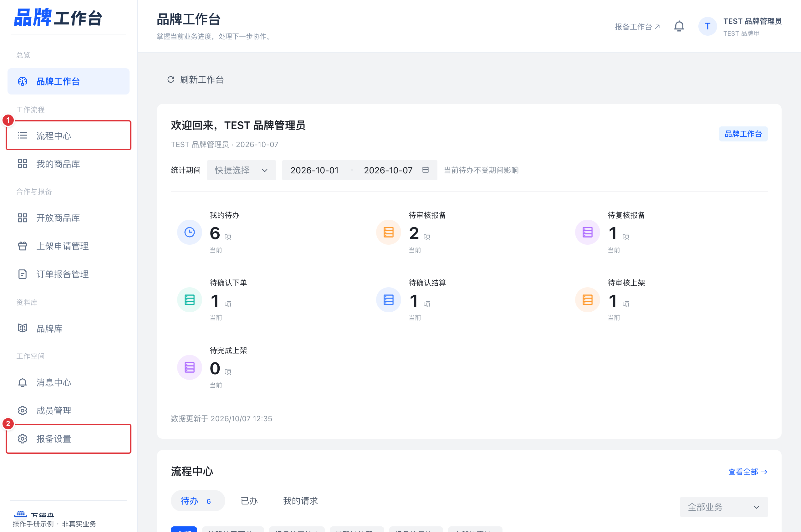Click the header subtitle 掌握当前业务进度

[184, 36]
